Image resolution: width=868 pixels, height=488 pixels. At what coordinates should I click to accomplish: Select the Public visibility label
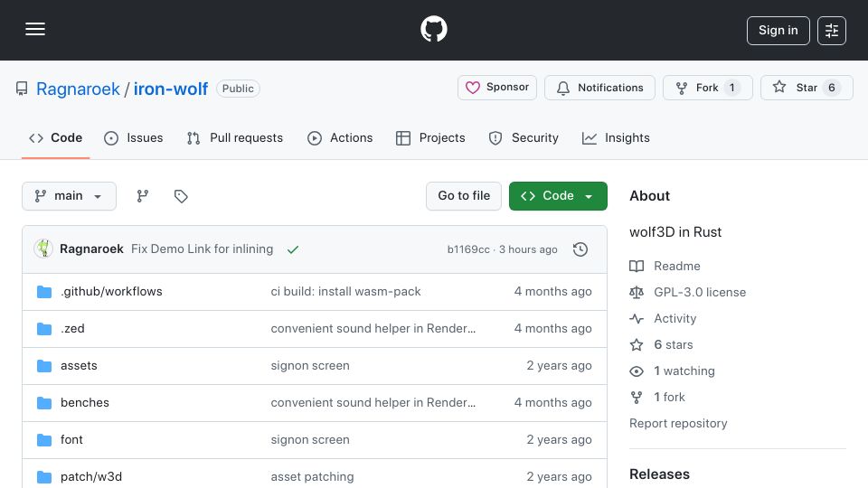tap(238, 89)
